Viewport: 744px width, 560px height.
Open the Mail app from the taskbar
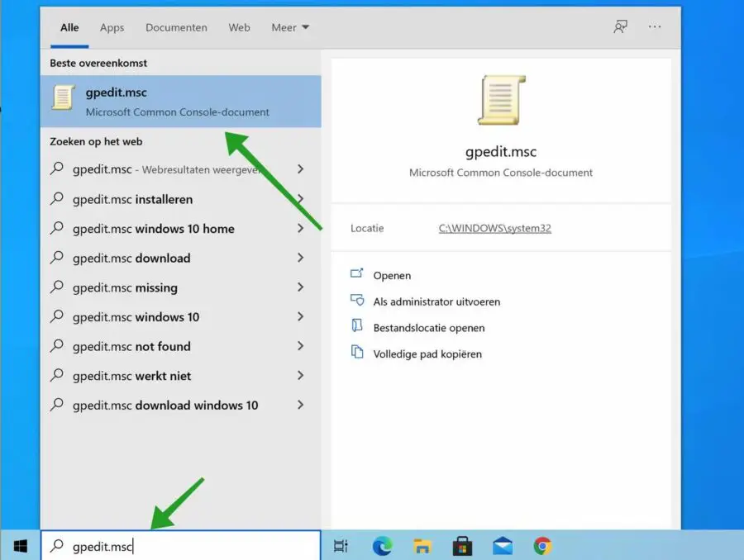(x=503, y=546)
